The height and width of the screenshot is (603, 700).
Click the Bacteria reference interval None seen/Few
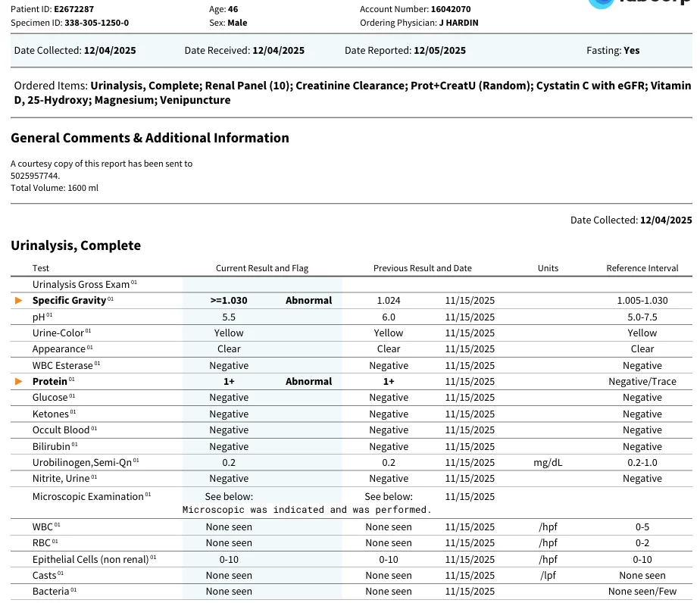642,592
